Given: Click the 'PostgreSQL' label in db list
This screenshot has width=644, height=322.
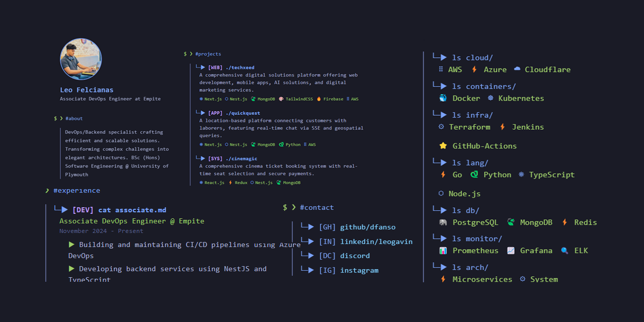Looking at the screenshot, I should (475, 222).
